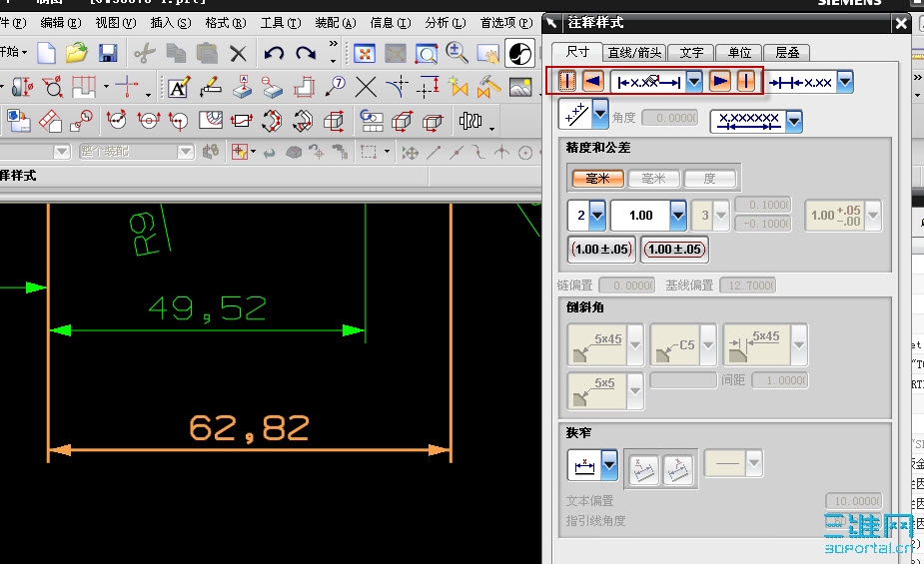Open the 整个装配 scope dropdown

click(186, 152)
